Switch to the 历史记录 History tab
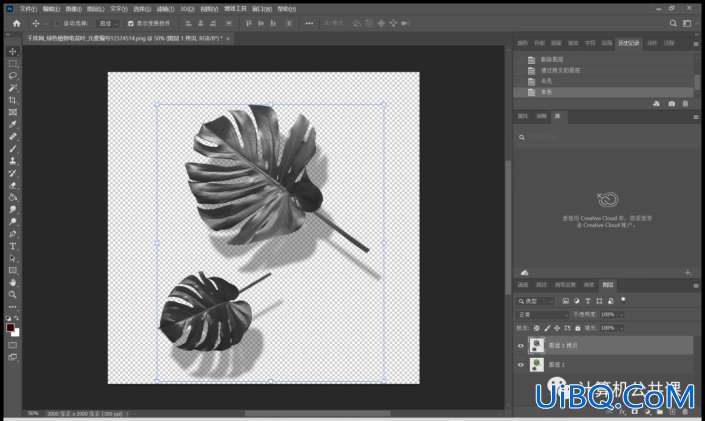 point(629,43)
